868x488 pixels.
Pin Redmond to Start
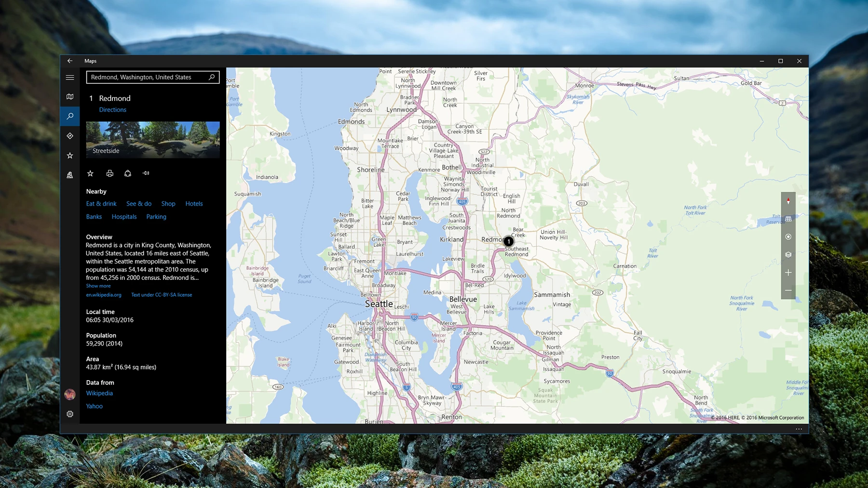[x=146, y=173]
